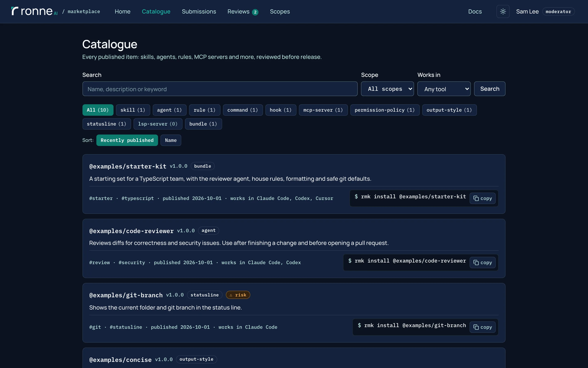Image resolution: width=588 pixels, height=368 pixels.
Task: Click the risk warning badge on git-branch
Action: [238, 295]
